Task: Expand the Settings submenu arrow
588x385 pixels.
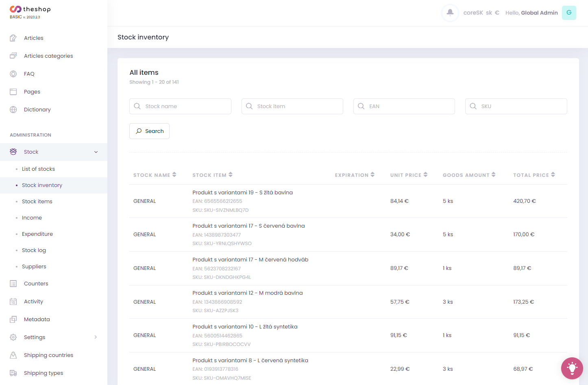Action: click(x=96, y=337)
